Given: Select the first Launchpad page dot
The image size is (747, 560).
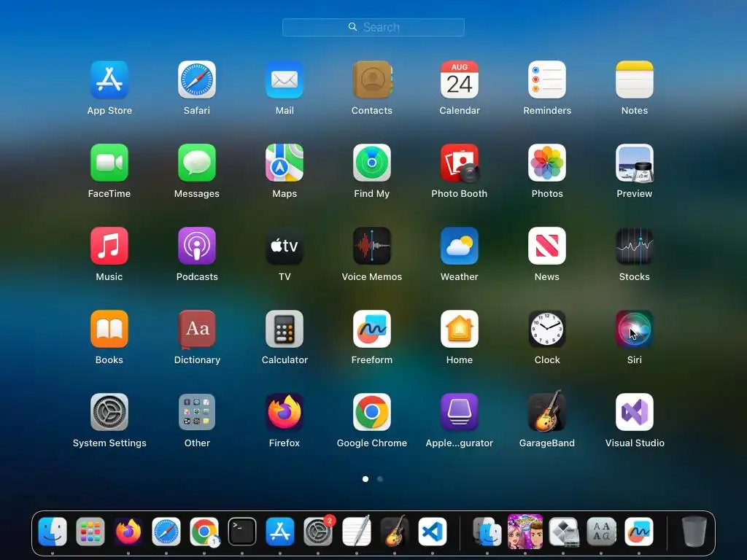Looking at the screenshot, I should (x=365, y=479).
